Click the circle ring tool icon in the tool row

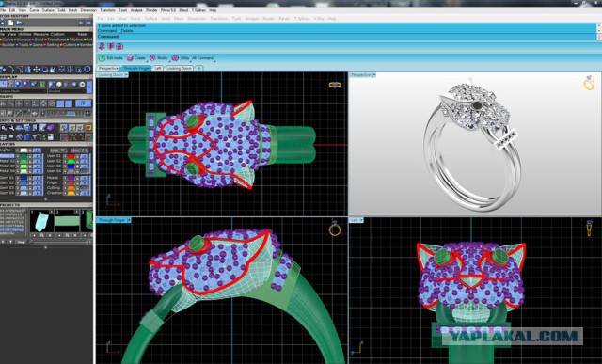pyautogui.click(x=87, y=69)
